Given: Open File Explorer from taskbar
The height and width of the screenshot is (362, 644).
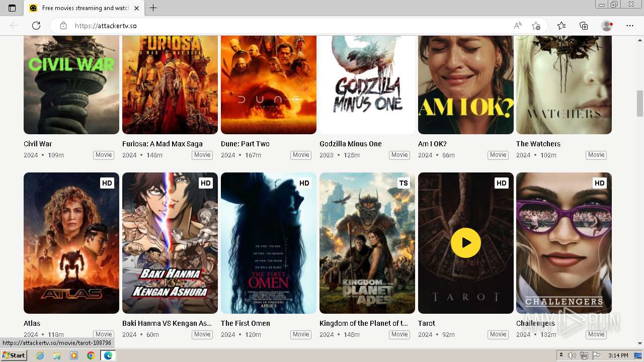Looking at the screenshot, I should (57, 355).
